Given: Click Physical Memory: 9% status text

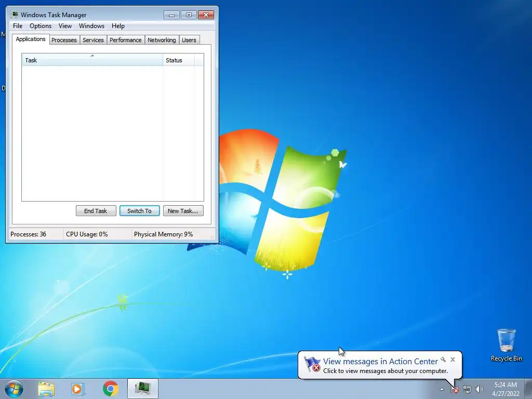Looking at the screenshot, I should 163,234.
